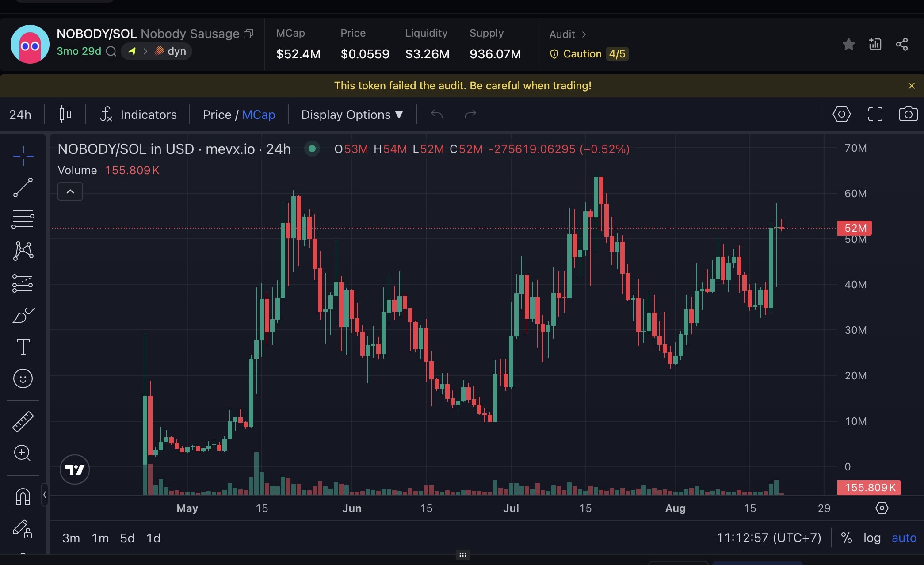Select the ruler measure tool

click(23, 421)
